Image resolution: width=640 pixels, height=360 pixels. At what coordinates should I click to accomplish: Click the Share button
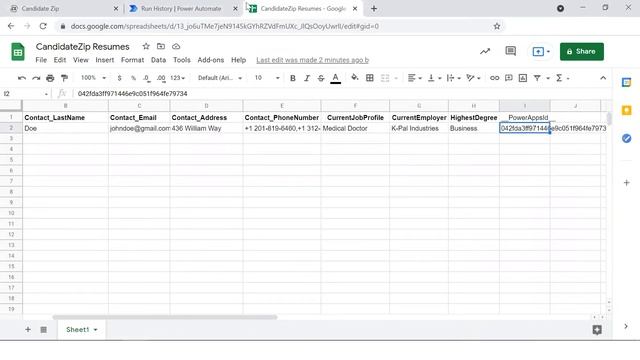pos(582,51)
